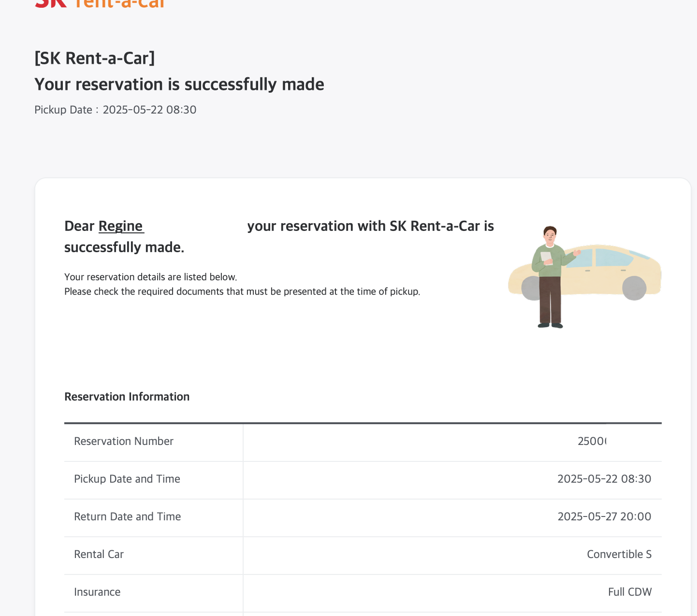
Task: Select the return value 2025-05-27 20:00
Action: coord(604,516)
